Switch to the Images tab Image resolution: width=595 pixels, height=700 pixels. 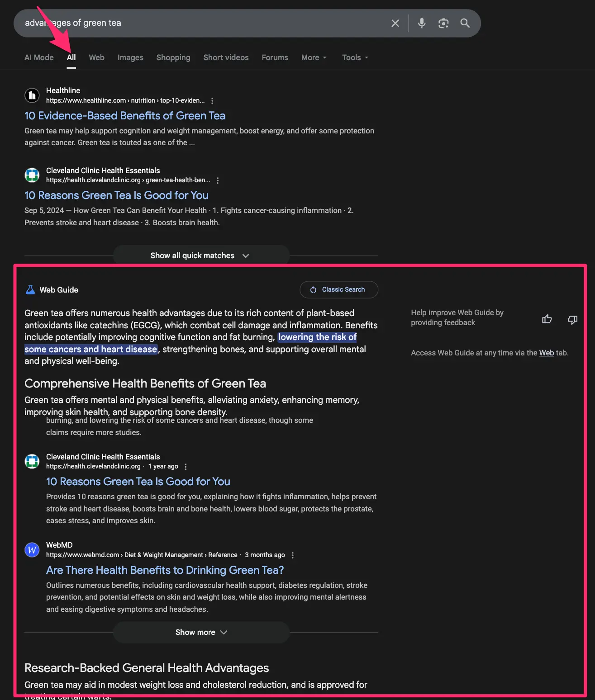(130, 57)
